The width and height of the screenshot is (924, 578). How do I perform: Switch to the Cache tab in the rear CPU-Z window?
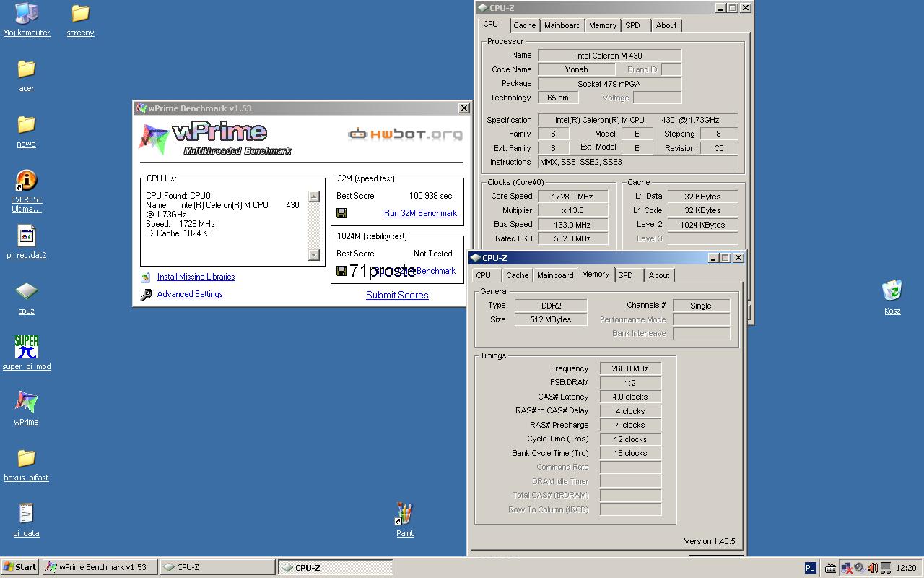click(525, 25)
